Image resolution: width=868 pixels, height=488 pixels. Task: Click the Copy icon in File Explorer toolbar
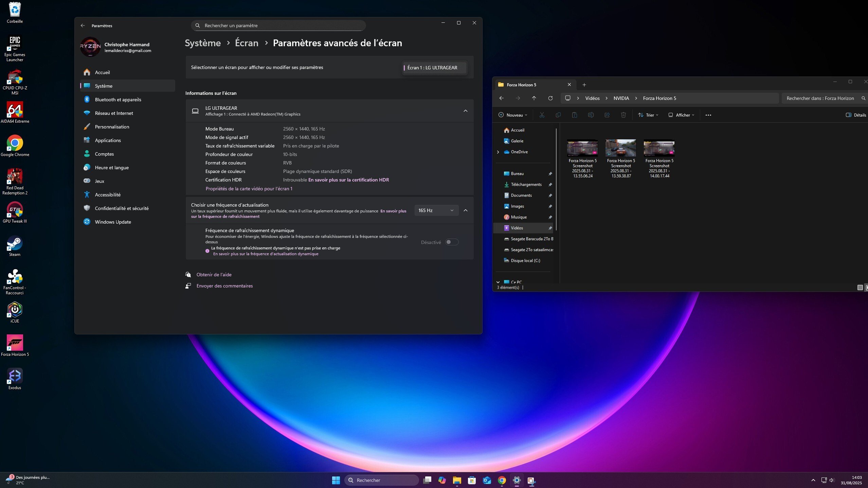point(558,115)
